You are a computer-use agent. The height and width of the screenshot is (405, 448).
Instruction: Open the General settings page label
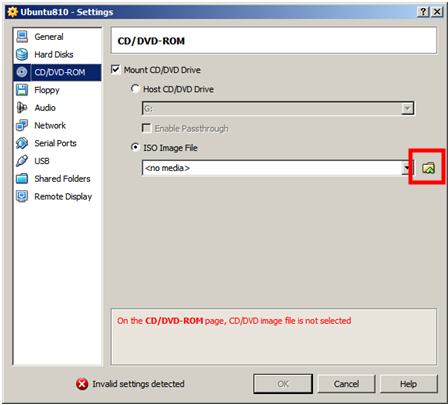coord(49,37)
